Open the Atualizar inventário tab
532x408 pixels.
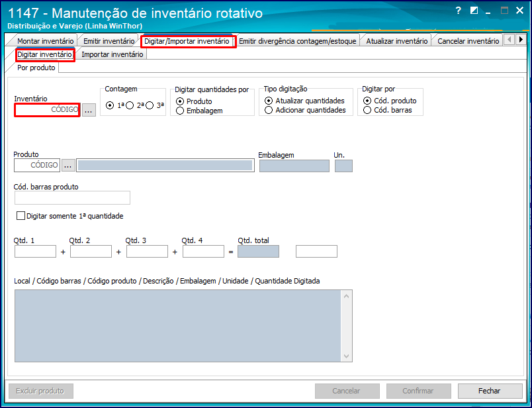(396, 41)
